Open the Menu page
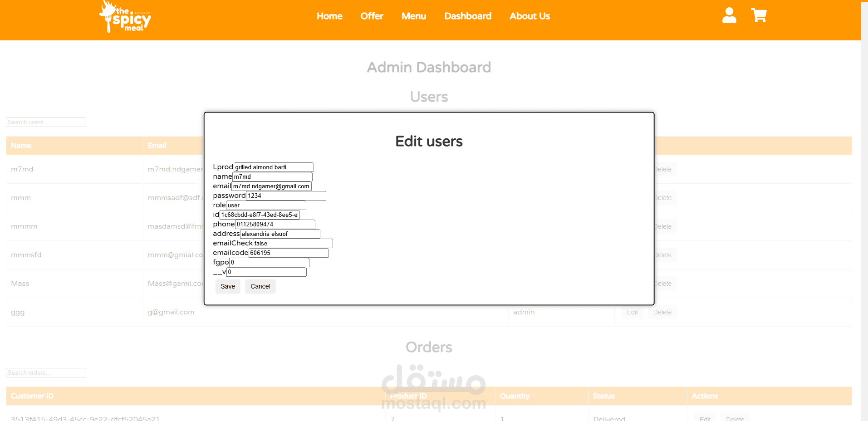Image resolution: width=868 pixels, height=421 pixels. point(414,16)
